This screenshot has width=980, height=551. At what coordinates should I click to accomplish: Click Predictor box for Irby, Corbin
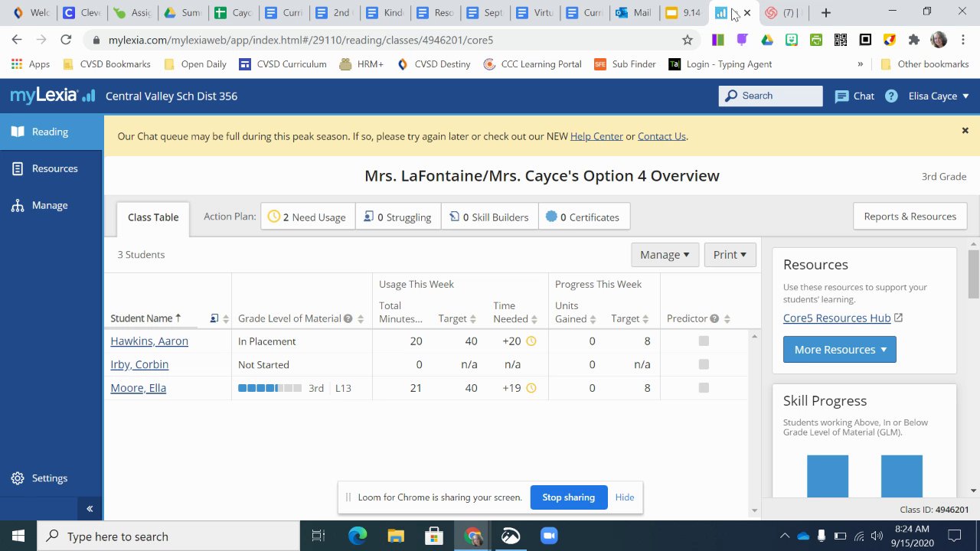[x=704, y=364]
